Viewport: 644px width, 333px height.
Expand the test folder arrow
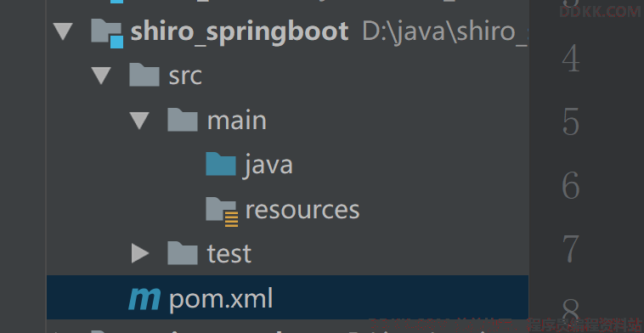(x=140, y=253)
